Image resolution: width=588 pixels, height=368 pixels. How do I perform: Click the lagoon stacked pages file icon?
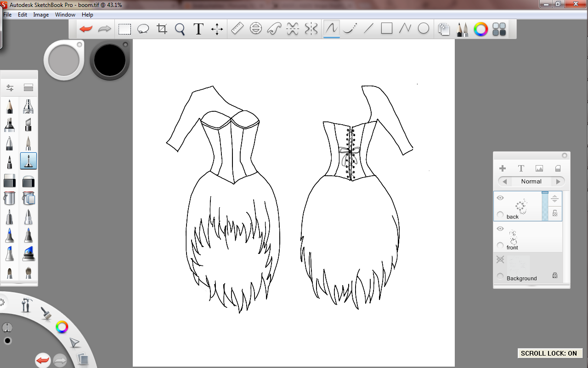pyautogui.click(x=83, y=359)
